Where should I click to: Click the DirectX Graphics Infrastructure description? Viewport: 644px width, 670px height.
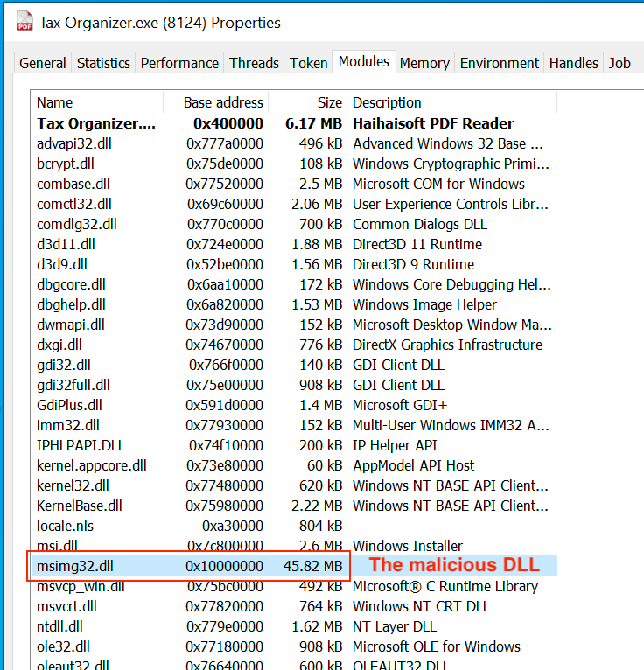coord(447,345)
